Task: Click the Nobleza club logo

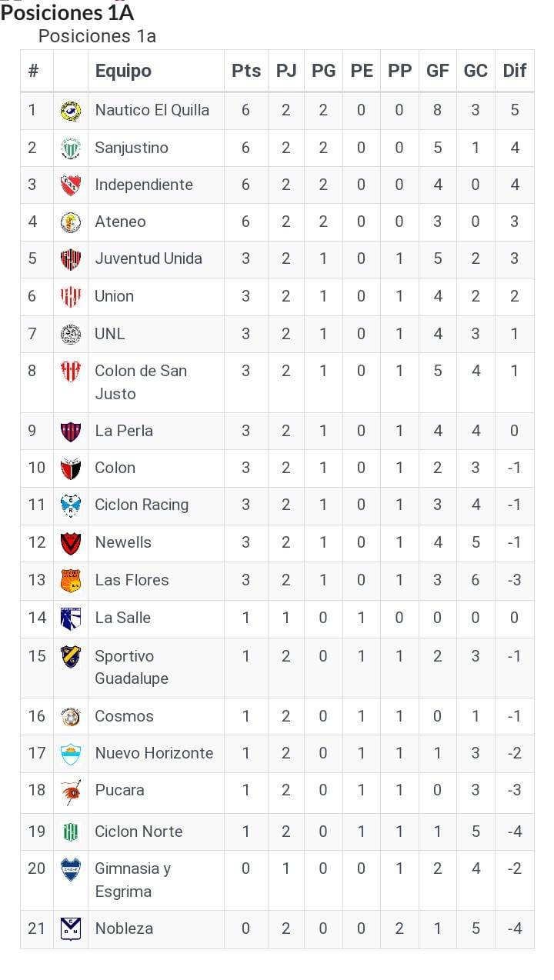Action: tap(71, 929)
